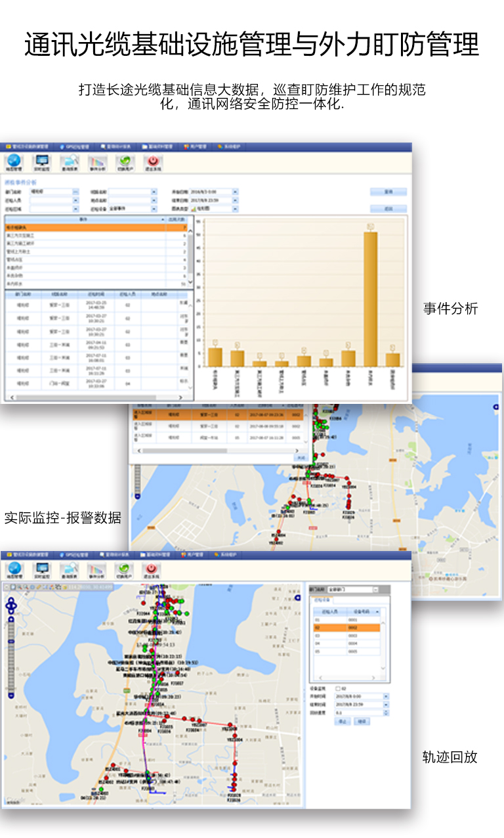Click the tallest bar in the event chart
Image resolution: width=504 pixels, height=838 pixels.
[x=371, y=299]
